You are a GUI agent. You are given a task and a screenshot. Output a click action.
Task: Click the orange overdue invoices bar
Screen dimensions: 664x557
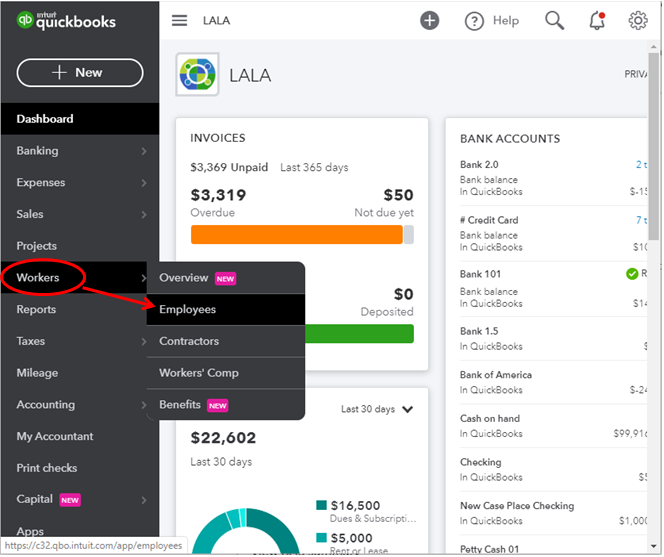(x=296, y=235)
